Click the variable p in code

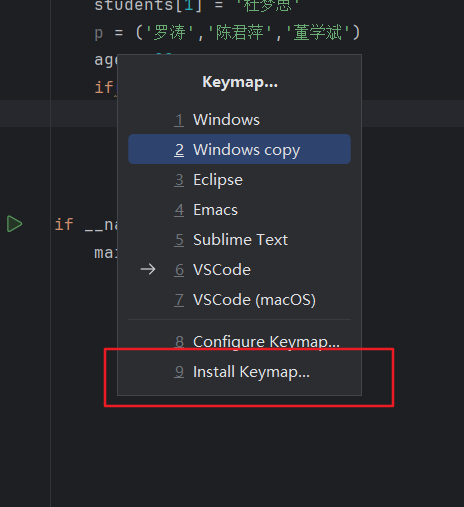98,33
